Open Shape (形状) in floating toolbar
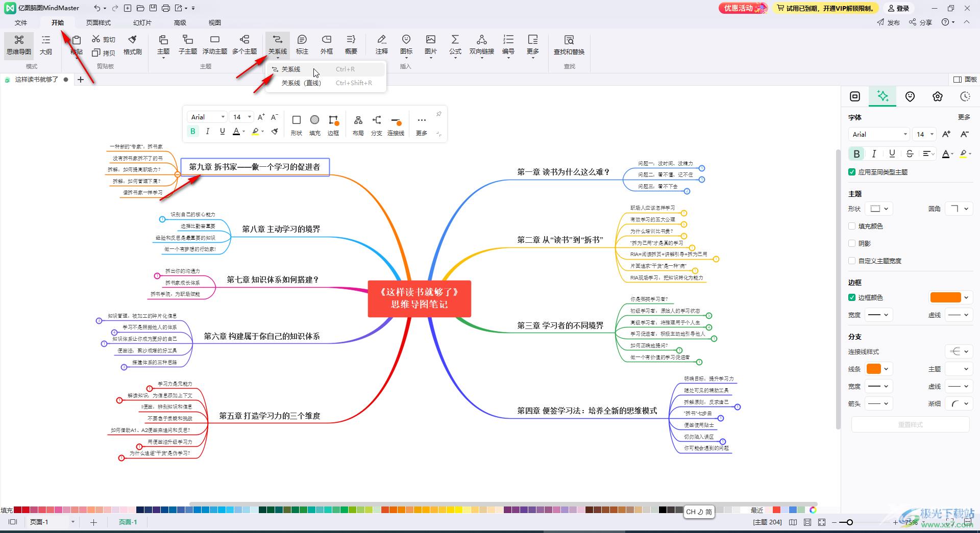Viewport: 980px width, 533px height. point(297,125)
